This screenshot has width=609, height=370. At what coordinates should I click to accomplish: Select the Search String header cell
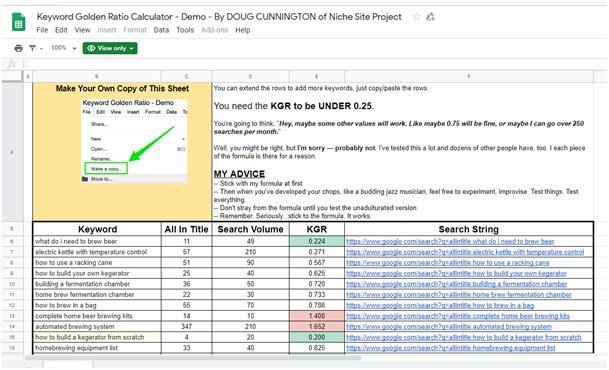(469, 229)
